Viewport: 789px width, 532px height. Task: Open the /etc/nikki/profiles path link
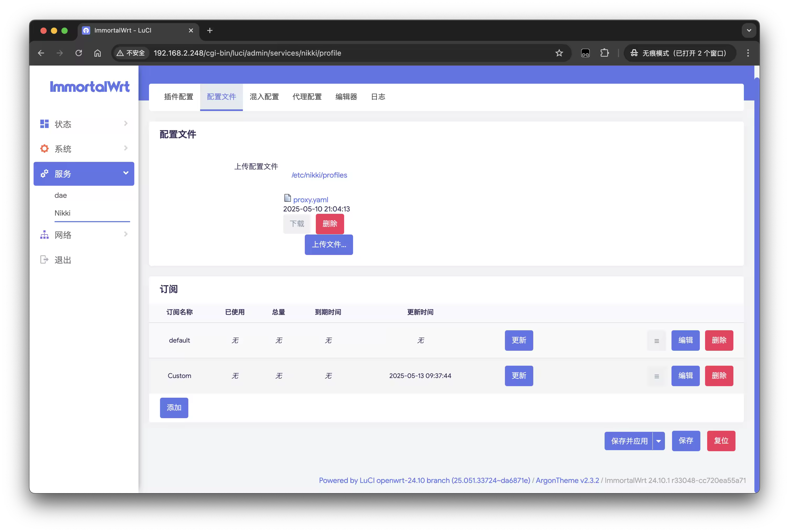(x=319, y=175)
